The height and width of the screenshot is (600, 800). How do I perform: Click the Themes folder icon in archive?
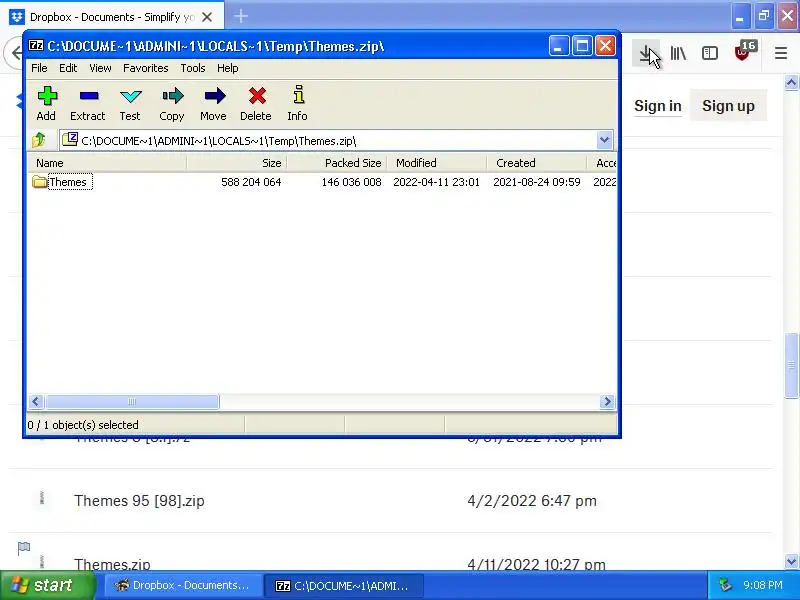(39, 182)
